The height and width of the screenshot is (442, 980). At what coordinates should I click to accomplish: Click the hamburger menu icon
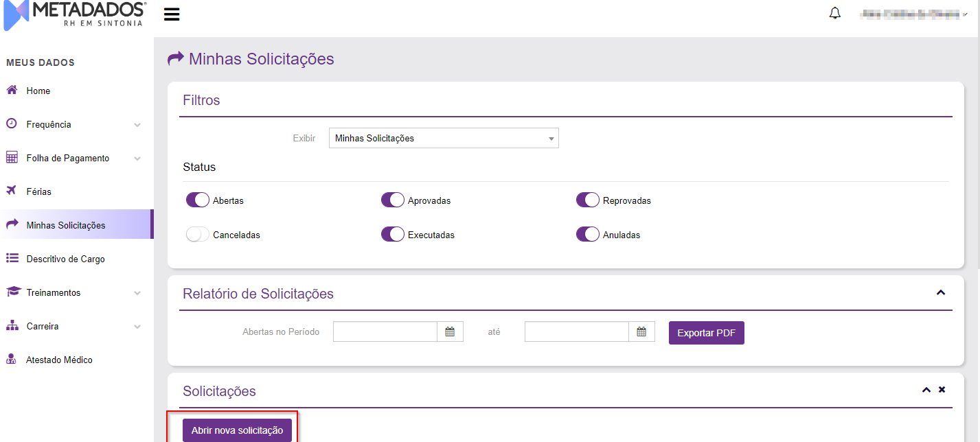click(172, 14)
